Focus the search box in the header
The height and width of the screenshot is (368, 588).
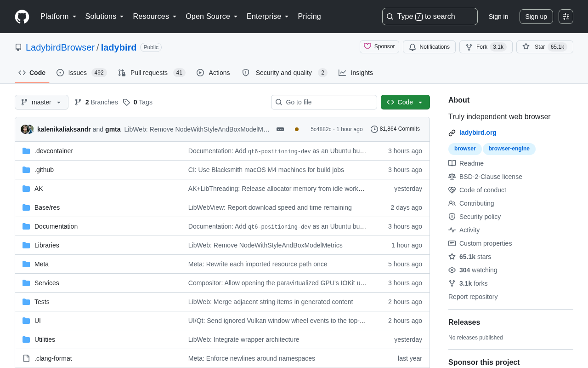430,17
